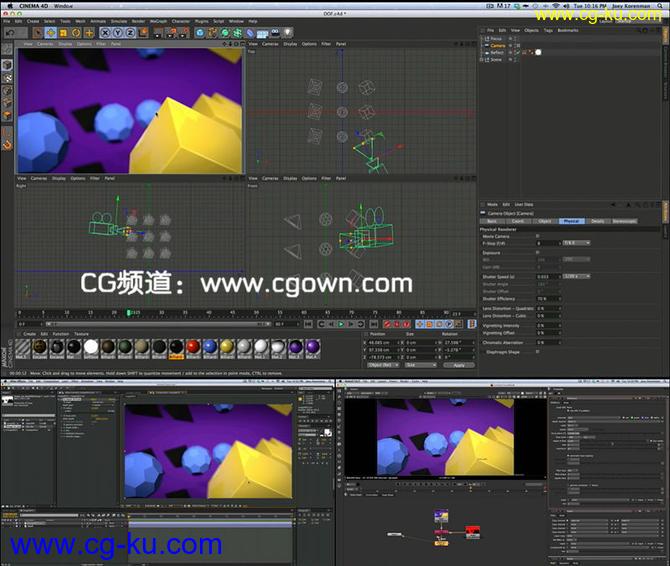Viewport: 670px width, 566px height.
Task: Open the Object (Rel) coordinates dropdown
Action: [383, 365]
